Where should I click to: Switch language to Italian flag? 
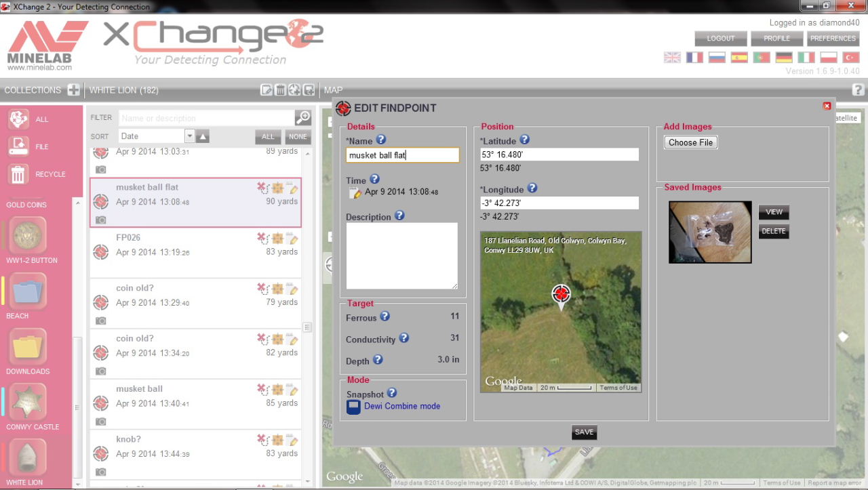tap(806, 58)
